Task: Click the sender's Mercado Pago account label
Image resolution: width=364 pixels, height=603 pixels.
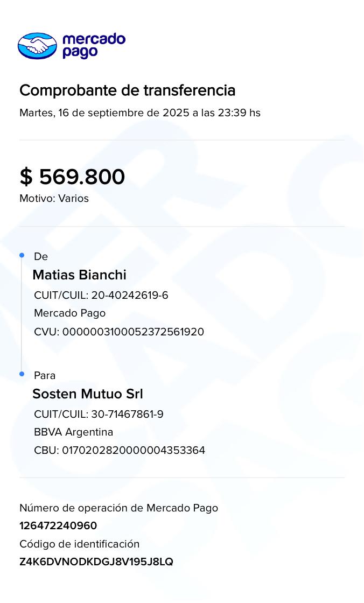Action: [x=69, y=313]
